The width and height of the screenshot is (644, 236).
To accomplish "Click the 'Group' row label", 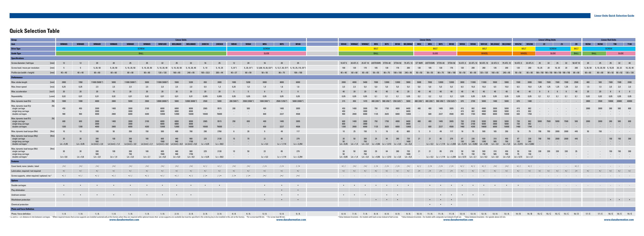I will coord(14,40).
